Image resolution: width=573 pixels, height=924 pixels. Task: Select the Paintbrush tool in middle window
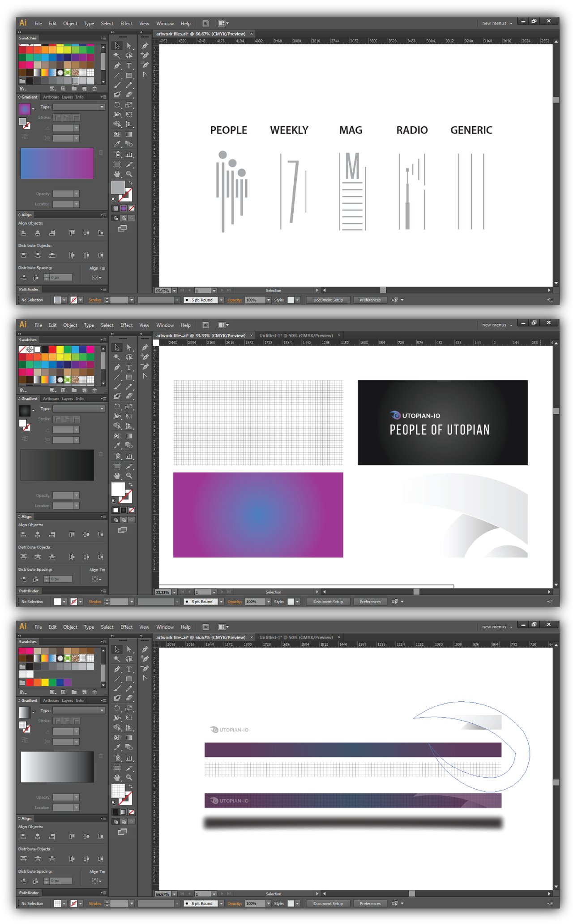[x=117, y=387]
